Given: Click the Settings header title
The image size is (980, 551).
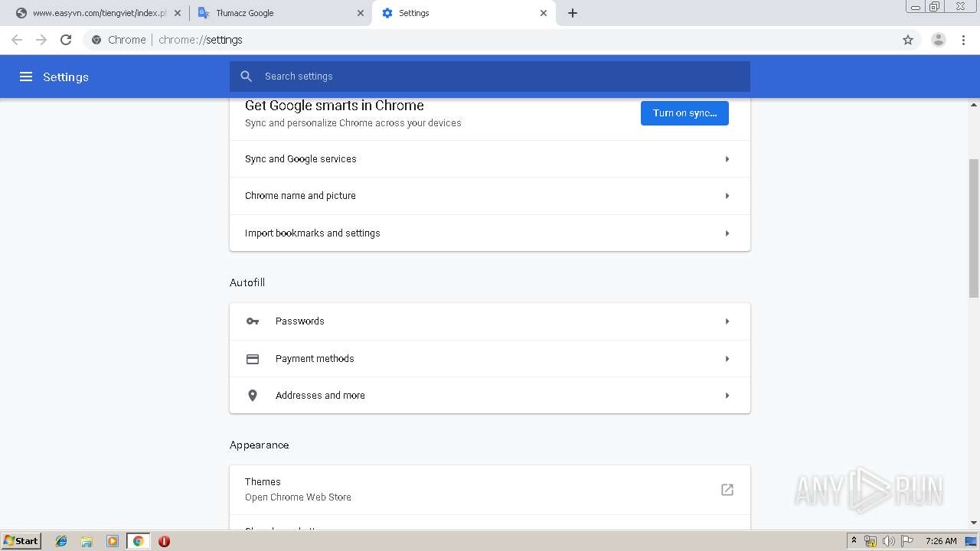Looking at the screenshot, I should coord(66,77).
